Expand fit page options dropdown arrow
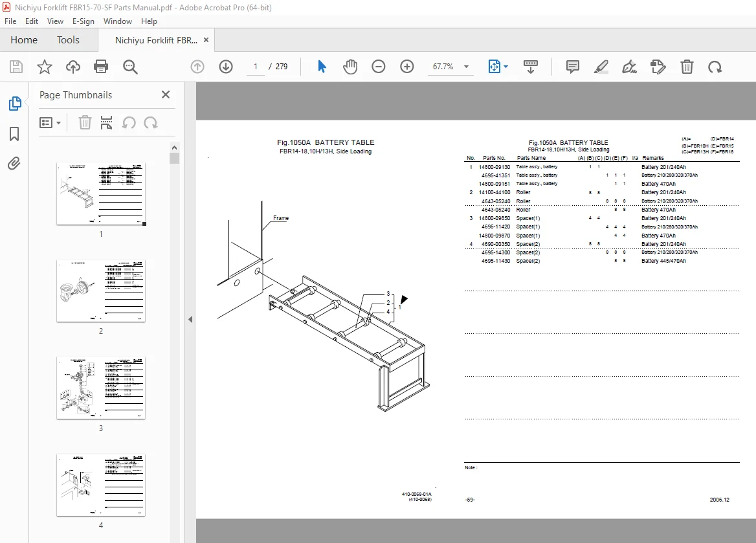This screenshot has height=543, width=756. (x=506, y=67)
